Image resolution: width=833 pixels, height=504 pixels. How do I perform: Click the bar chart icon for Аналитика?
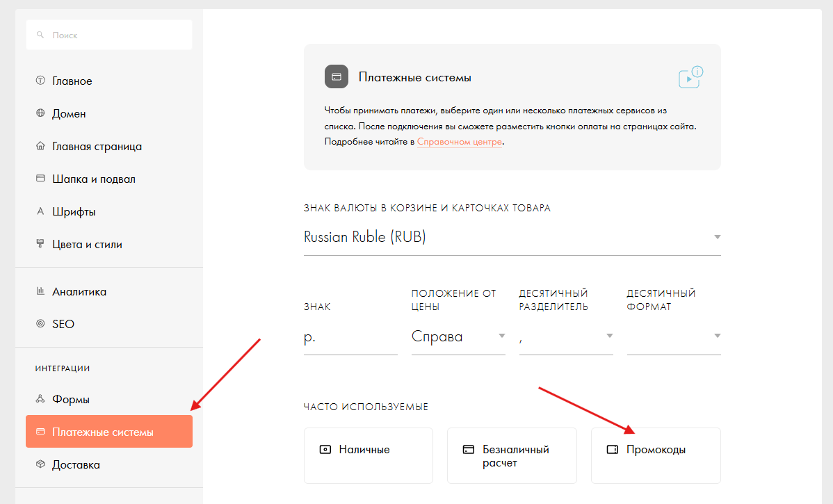coord(40,291)
